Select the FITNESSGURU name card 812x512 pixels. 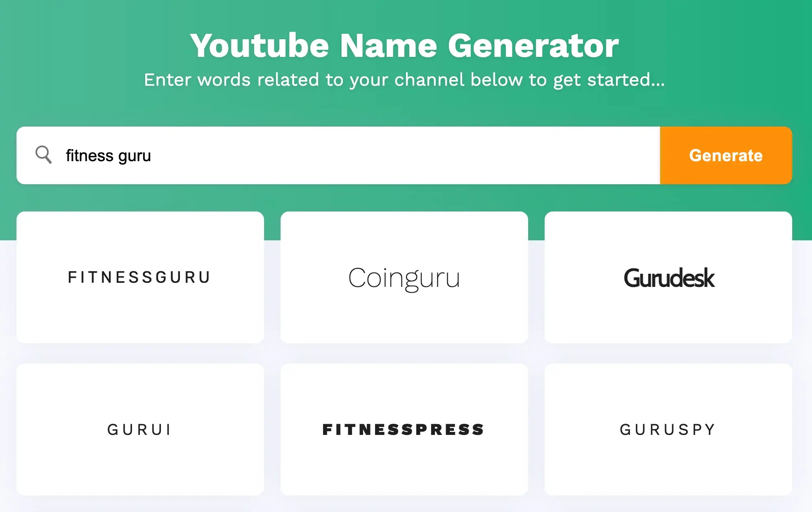point(140,277)
